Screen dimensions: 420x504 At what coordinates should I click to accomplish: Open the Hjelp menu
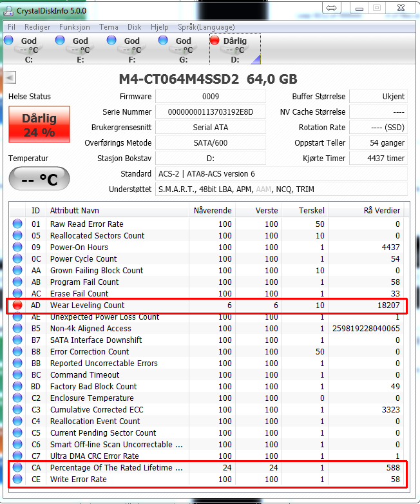point(159,27)
